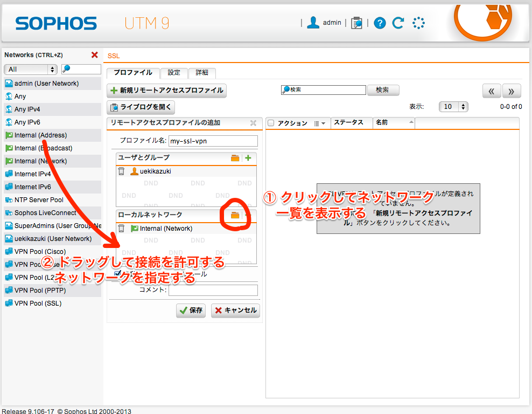The height and width of the screenshot is (414, 532).
Task: Click the 検索 search button
Action: 383,90
